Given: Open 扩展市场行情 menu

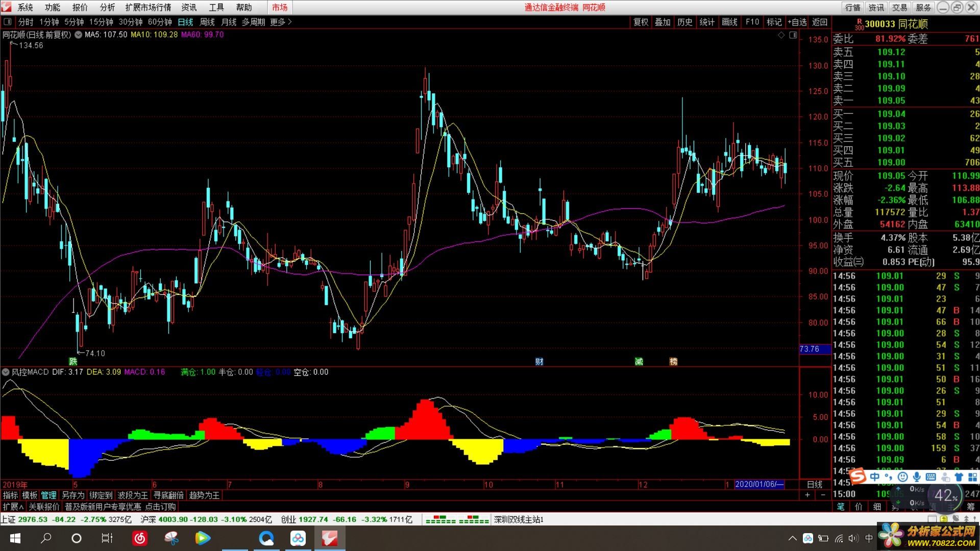Looking at the screenshot, I should coord(148,7).
